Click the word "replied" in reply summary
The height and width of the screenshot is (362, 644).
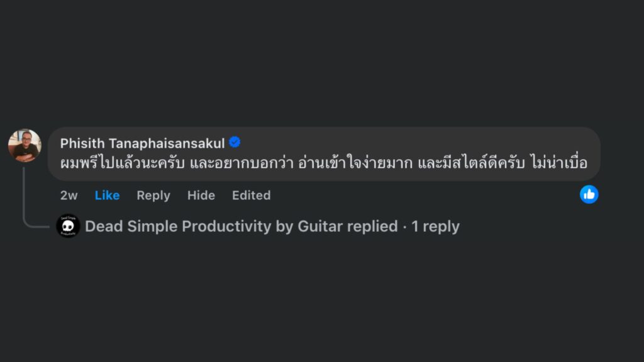[x=372, y=226]
